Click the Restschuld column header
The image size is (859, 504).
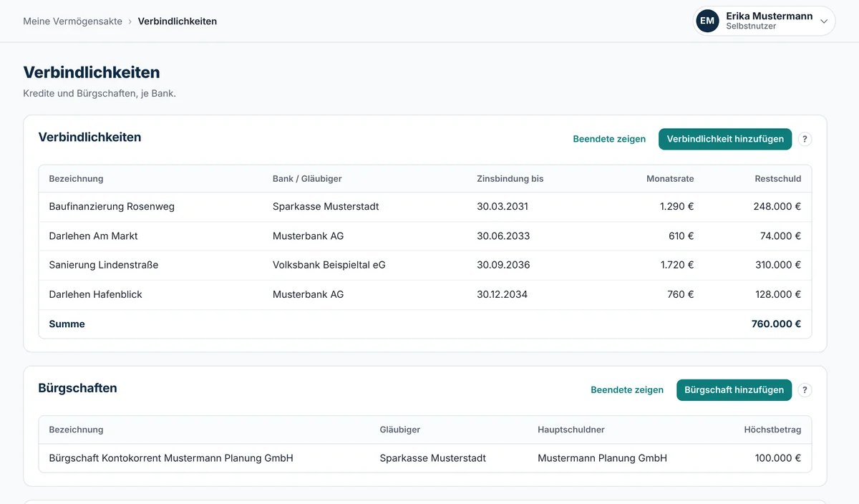tap(778, 179)
